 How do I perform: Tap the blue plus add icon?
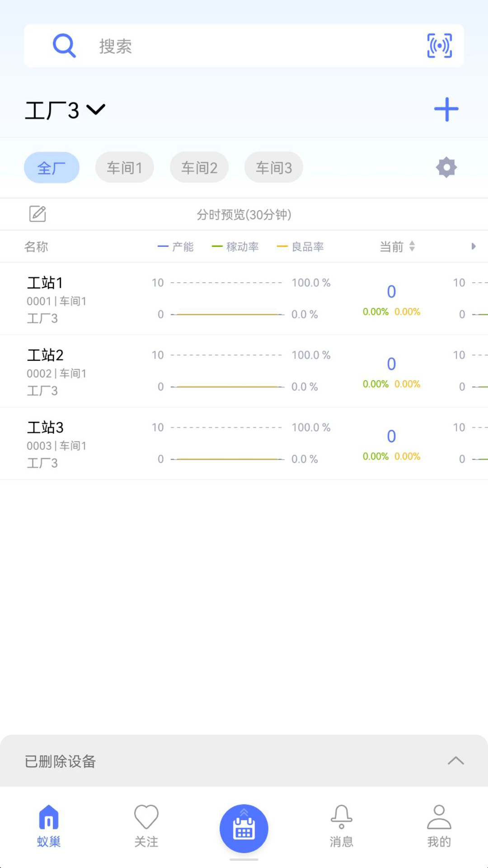[446, 109]
